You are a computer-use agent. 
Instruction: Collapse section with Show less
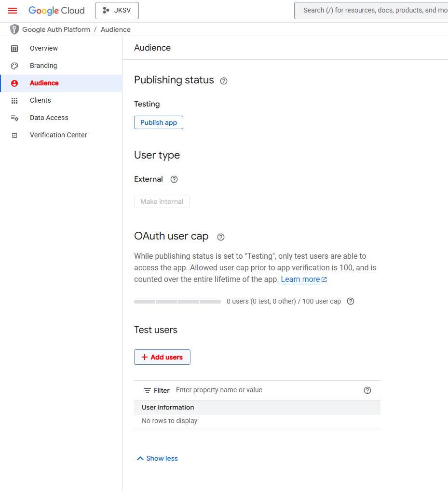coord(157,458)
